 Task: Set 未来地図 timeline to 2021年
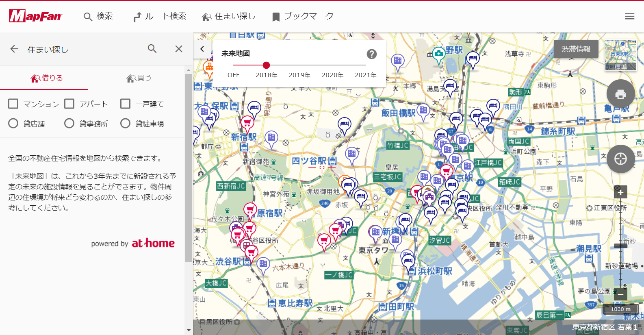[366, 75]
